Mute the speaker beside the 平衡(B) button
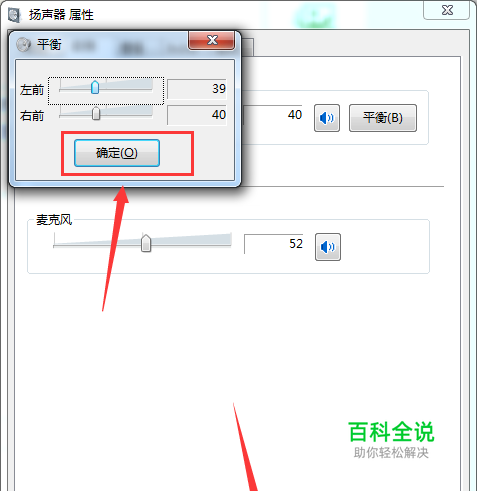477x491 pixels. click(x=327, y=118)
